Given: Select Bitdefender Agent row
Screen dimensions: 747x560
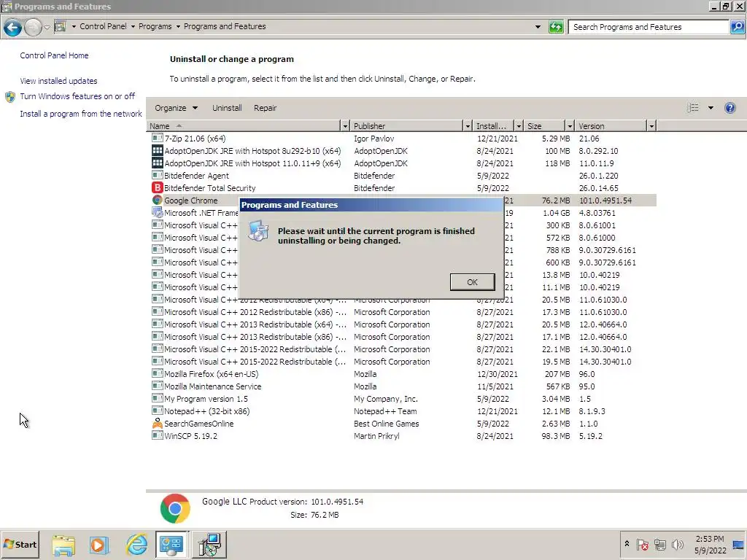Looking at the screenshot, I should click(403, 176).
